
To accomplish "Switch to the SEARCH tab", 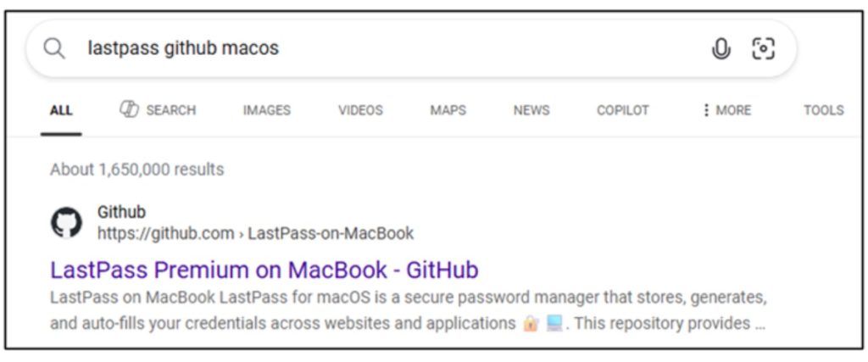I will coord(158,110).
